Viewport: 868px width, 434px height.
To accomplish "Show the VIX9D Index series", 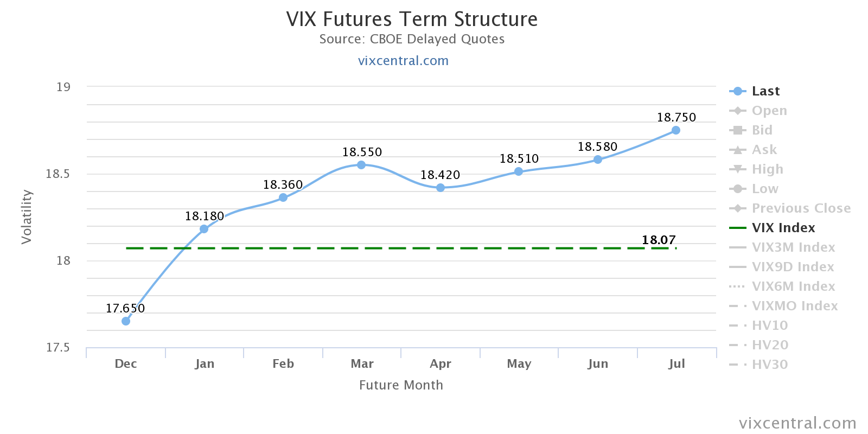I will pos(793,267).
